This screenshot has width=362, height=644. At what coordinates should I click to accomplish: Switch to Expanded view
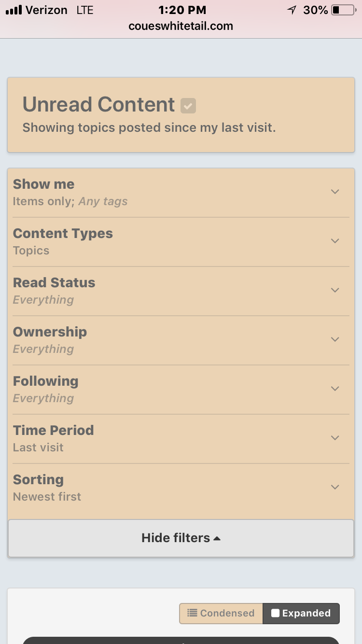tap(301, 613)
